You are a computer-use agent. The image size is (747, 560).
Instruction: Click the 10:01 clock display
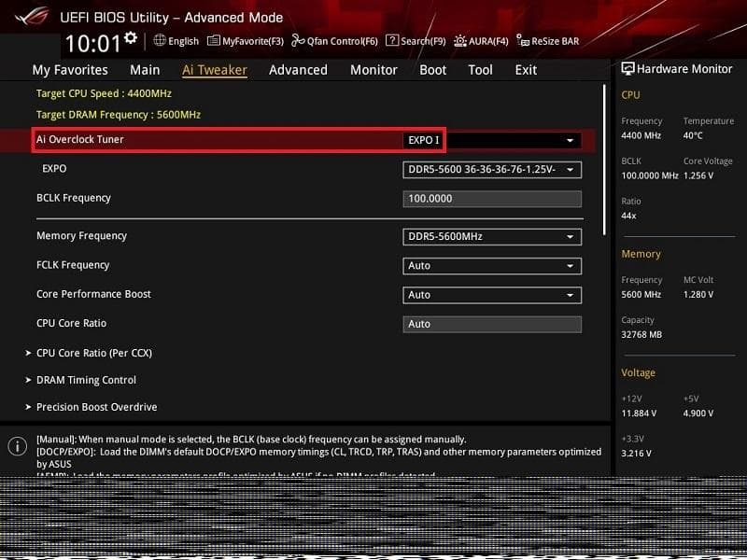click(92, 43)
